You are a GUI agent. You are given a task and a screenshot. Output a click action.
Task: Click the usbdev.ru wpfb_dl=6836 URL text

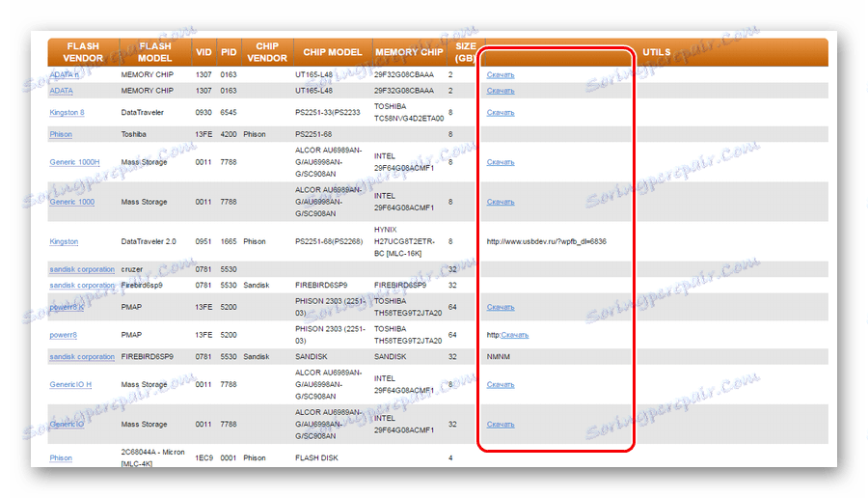[x=547, y=242]
